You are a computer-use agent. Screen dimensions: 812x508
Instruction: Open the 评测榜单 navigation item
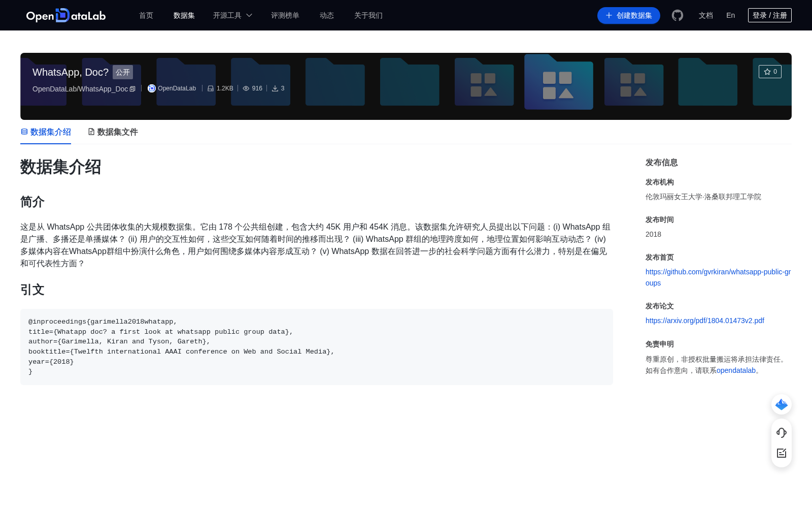click(x=285, y=15)
